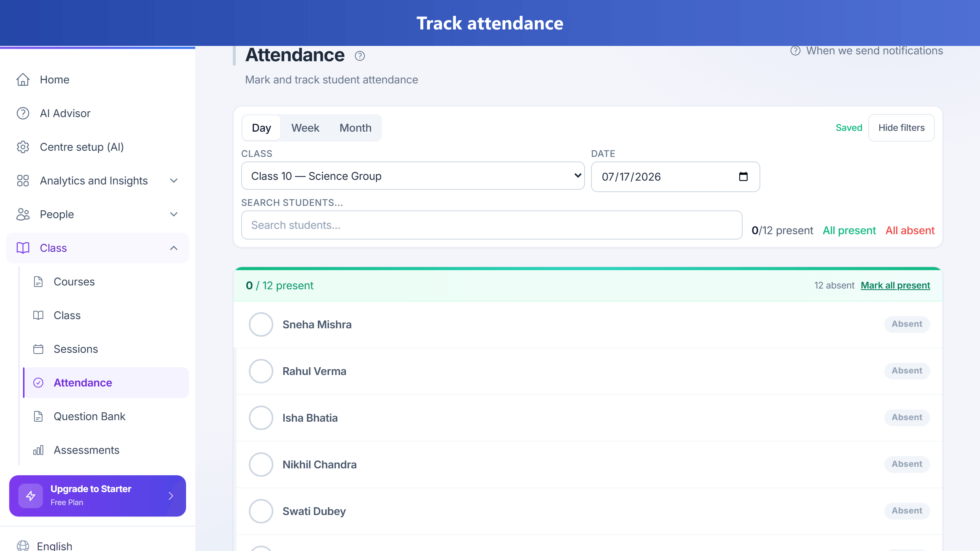This screenshot has height=551, width=980.
Task: Switch to the Month view tab
Action: [355, 128]
